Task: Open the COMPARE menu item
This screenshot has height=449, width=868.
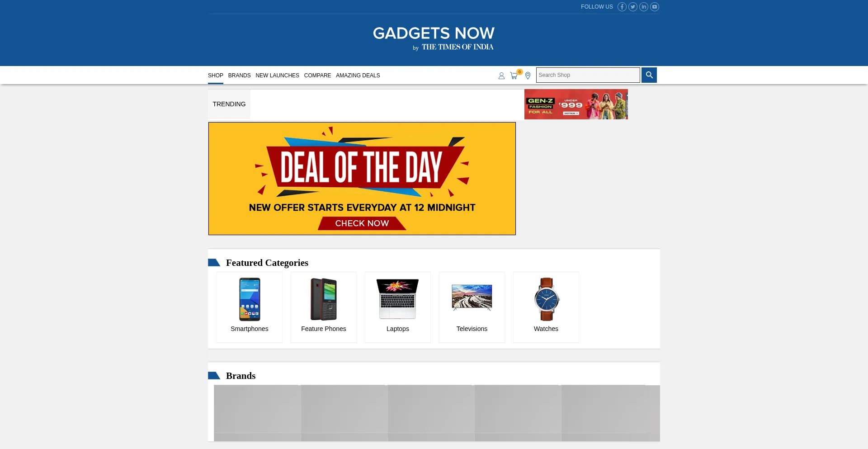Action: 317,76
